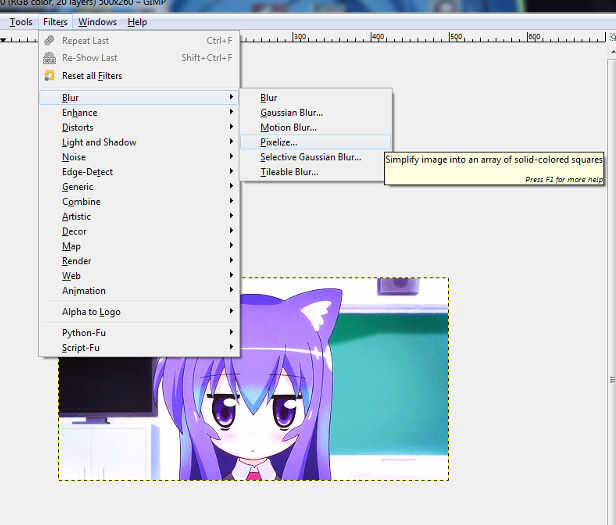616x525 pixels.
Task: Close the open Filters menu
Action: click(x=55, y=22)
